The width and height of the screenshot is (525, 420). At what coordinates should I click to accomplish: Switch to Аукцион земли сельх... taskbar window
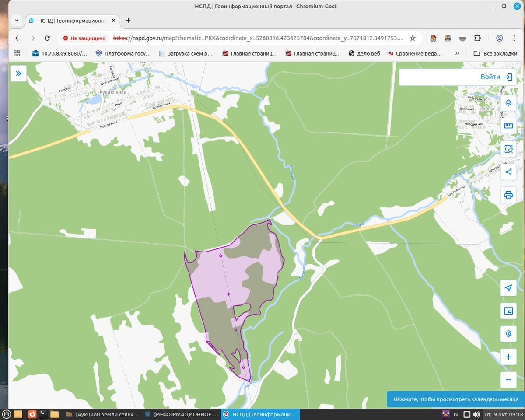click(x=103, y=414)
